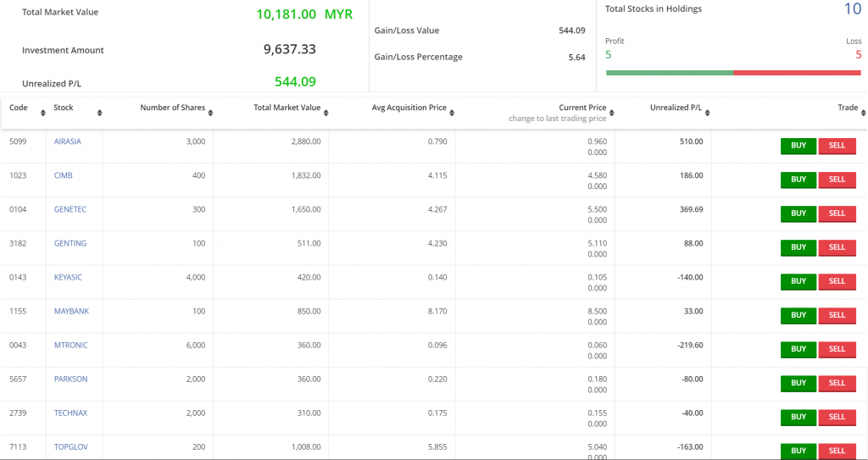Viewport: 868px width, 460px height.
Task: Sell CIMB holdings
Action: point(837,180)
